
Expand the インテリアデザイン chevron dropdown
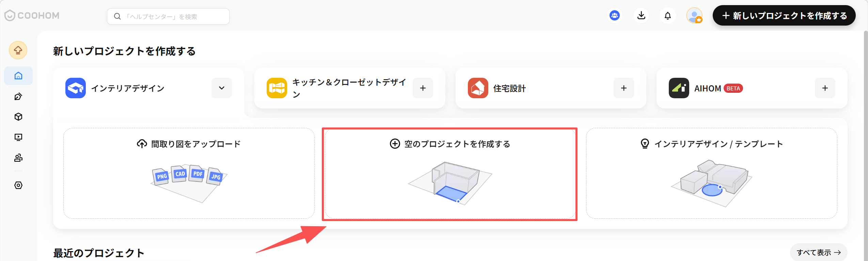pyautogui.click(x=222, y=88)
